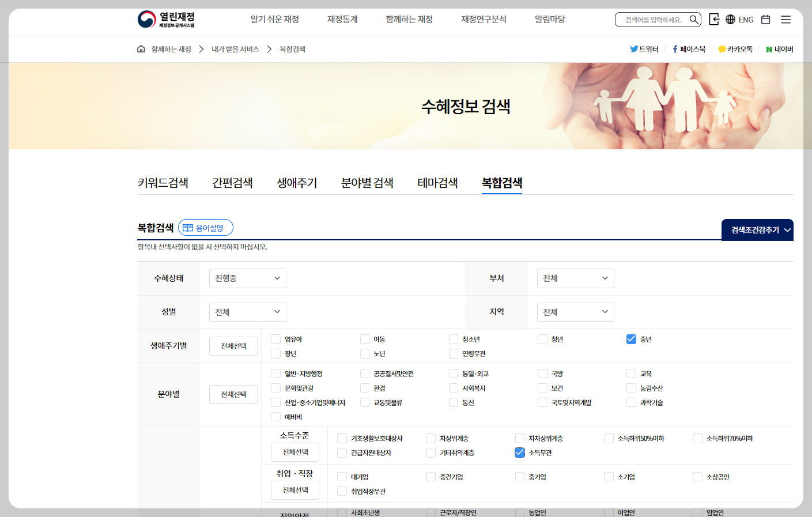Check the 농림수산 checkbox
This screenshot has height=517, width=812.
(x=631, y=388)
